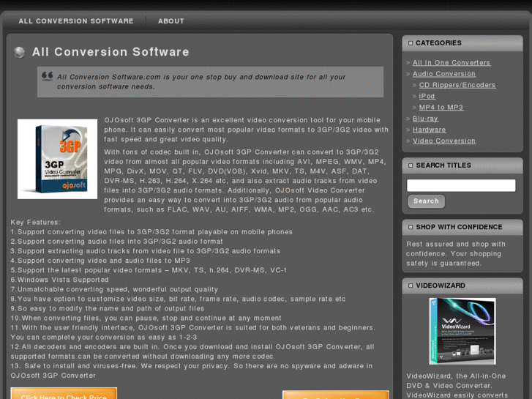Click the Shop With Confidence heading

[x=459, y=227]
